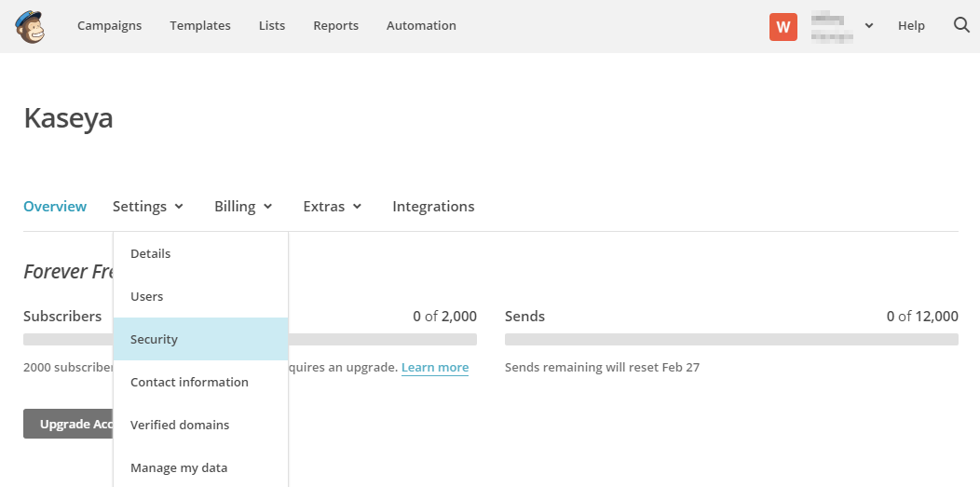Click the Sends progress bar
Image resolution: width=980 pixels, height=487 pixels.
[731, 339]
